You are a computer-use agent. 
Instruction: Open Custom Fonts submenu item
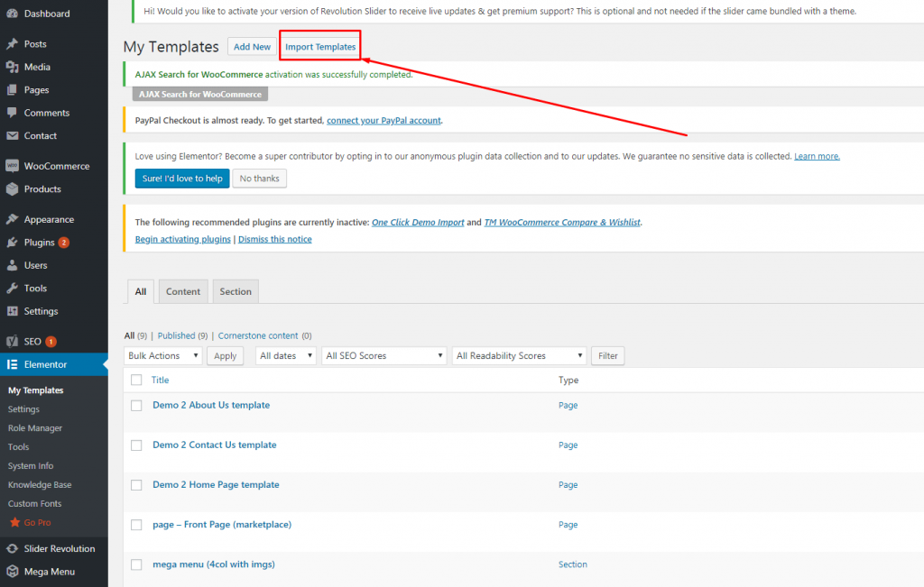point(35,503)
